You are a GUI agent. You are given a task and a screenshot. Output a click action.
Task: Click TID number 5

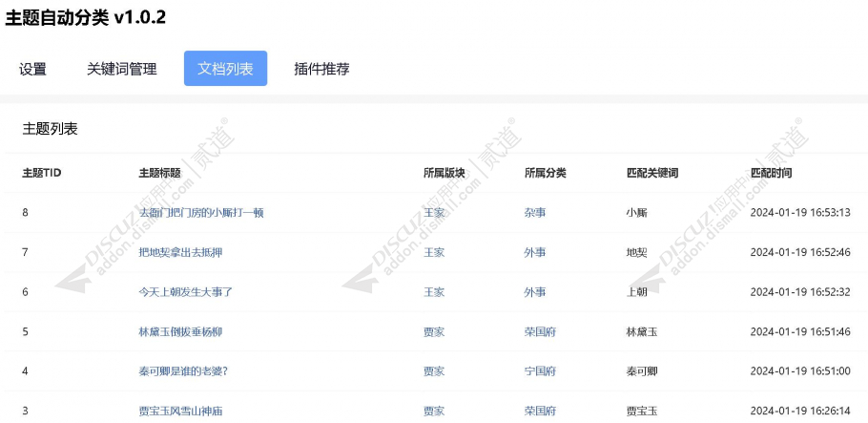(26, 332)
